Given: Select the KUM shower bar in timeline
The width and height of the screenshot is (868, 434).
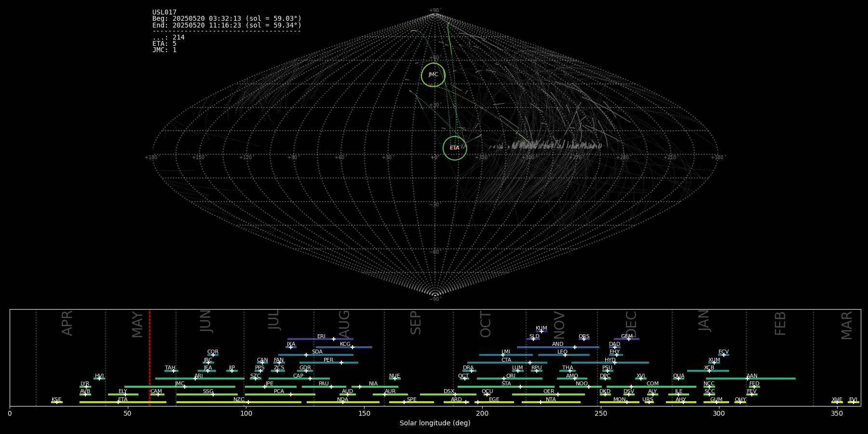Looking at the screenshot, I should (x=542, y=331).
